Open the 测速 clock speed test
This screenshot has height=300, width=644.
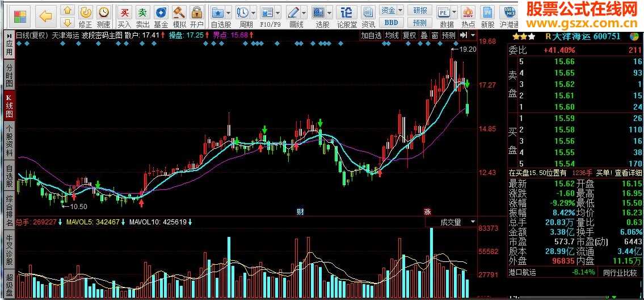(x=104, y=11)
